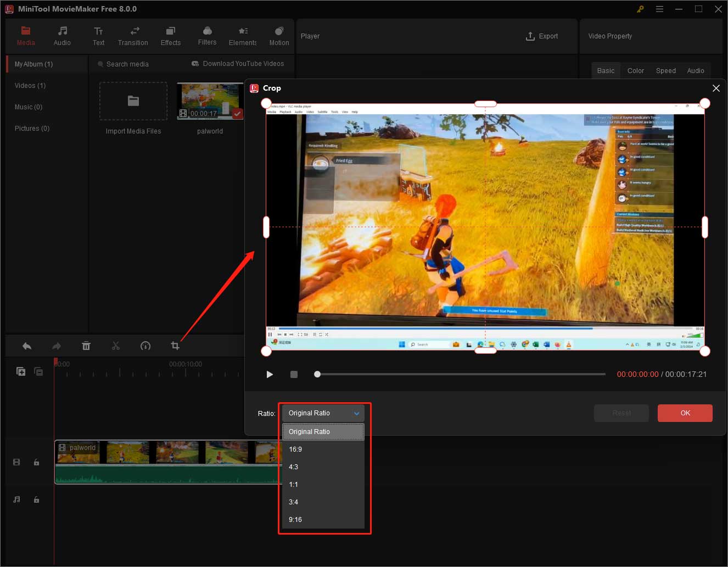Select Pictures (0) category
Image resolution: width=728 pixels, height=567 pixels.
coord(32,129)
